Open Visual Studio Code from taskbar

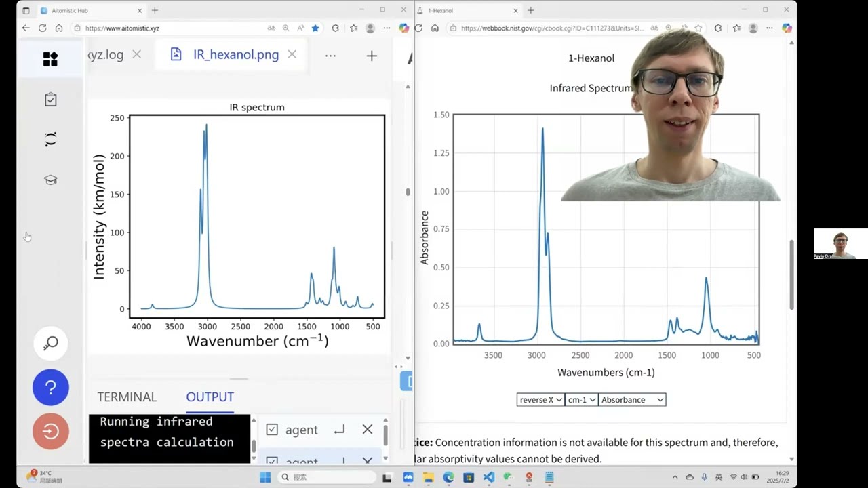pos(489,477)
